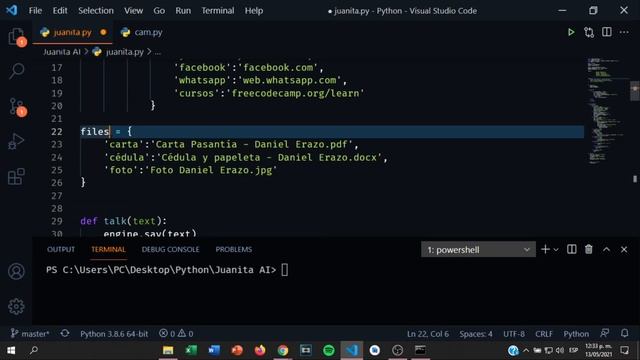This screenshot has width=640, height=360.
Task: Close the terminal panel
Action: pyautogui.click(x=624, y=249)
